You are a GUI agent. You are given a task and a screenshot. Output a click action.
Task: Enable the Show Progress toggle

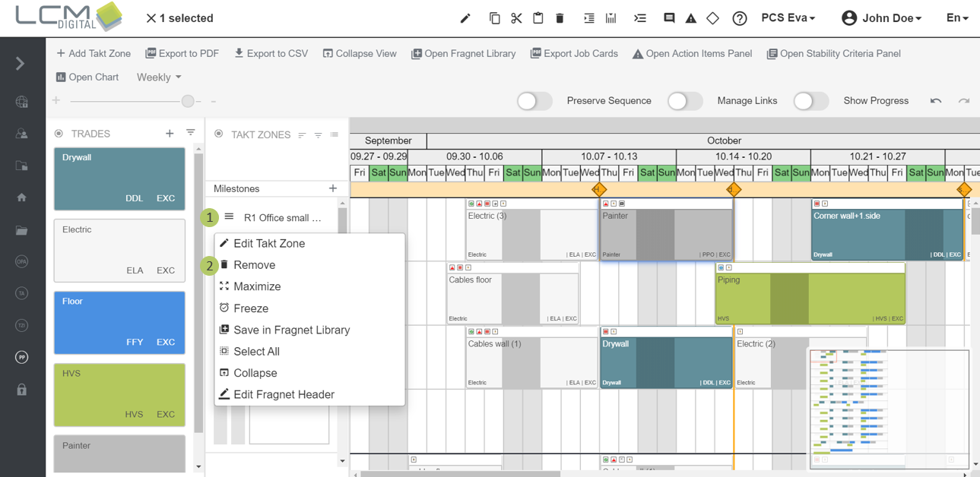pos(810,100)
